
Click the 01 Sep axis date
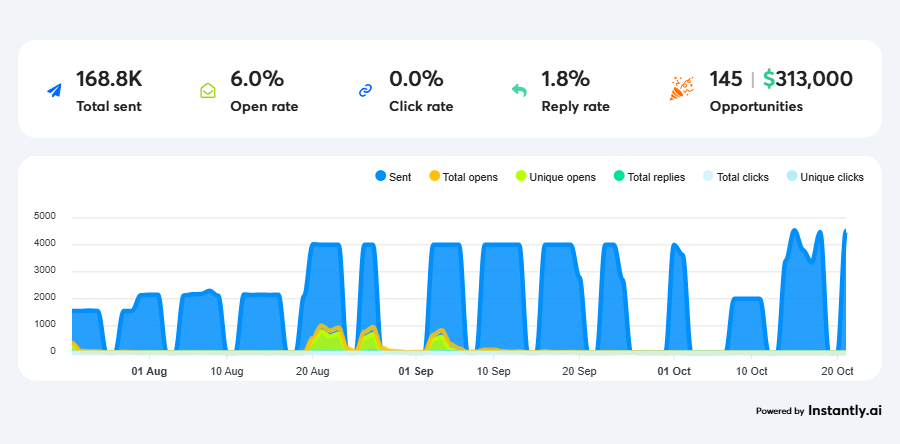coord(416,372)
